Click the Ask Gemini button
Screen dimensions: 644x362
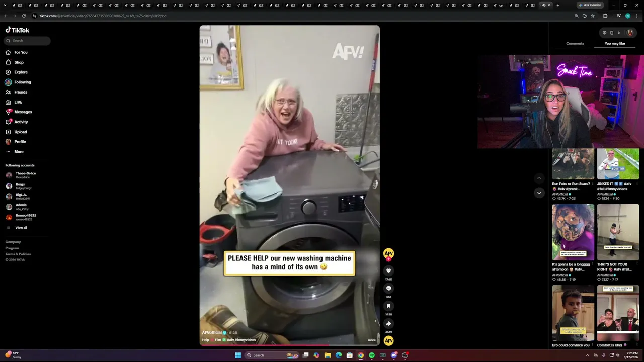(590, 5)
